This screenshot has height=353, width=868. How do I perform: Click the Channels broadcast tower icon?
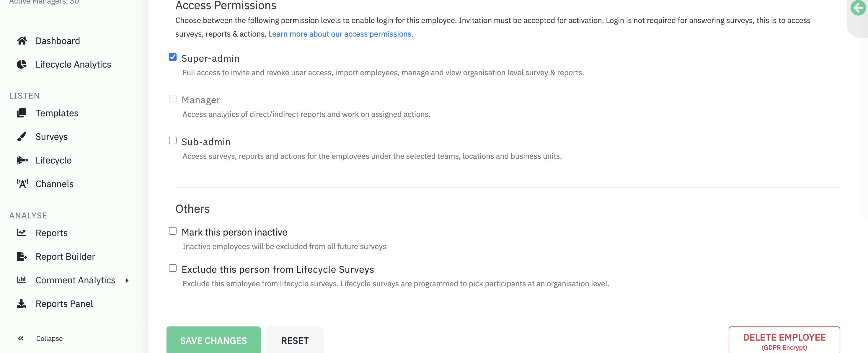pyautogui.click(x=22, y=184)
